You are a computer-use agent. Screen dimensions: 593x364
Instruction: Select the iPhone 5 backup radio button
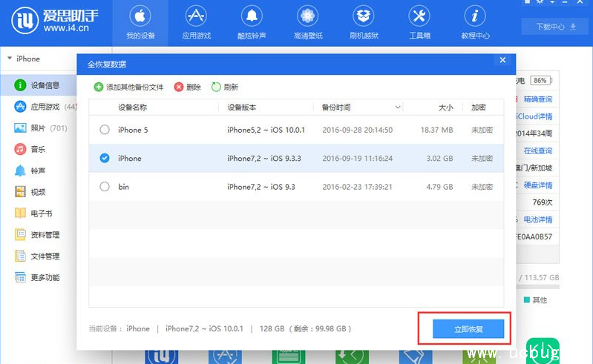click(x=105, y=130)
